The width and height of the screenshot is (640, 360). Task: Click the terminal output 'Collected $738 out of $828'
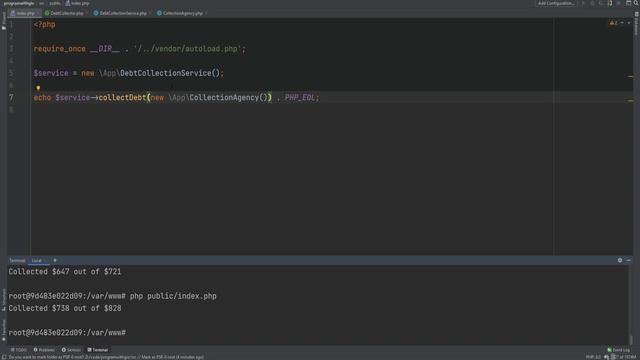(65, 308)
